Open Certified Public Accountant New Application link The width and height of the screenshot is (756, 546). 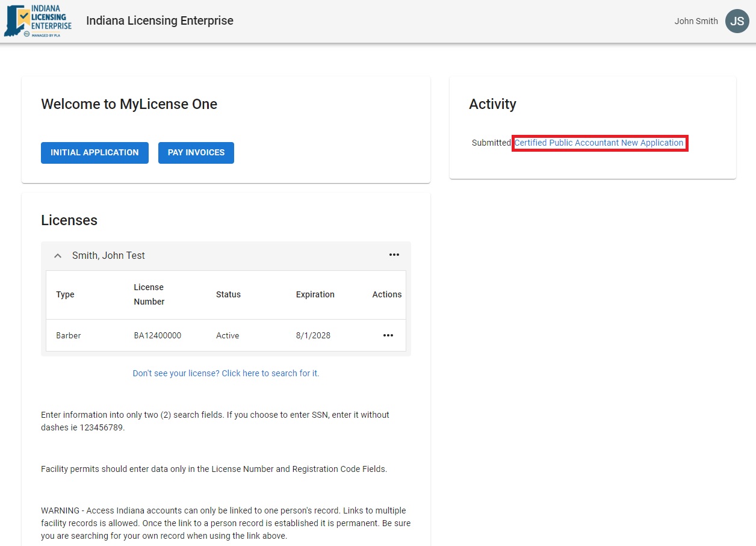point(599,143)
